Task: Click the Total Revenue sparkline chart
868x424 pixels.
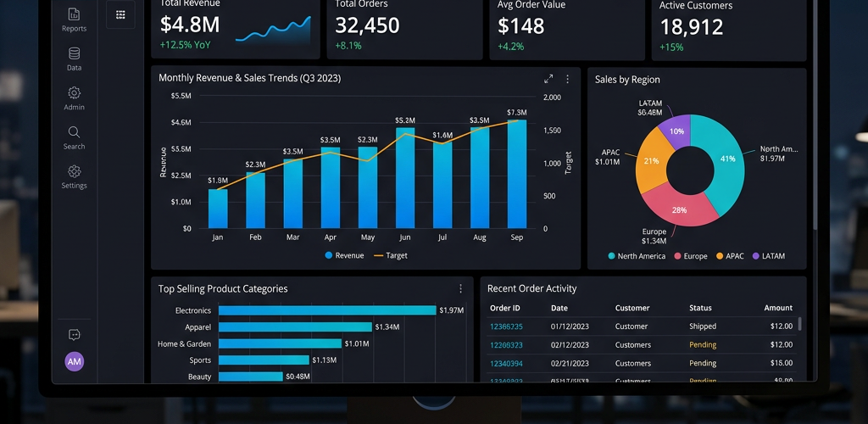Action: pyautogui.click(x=273, y=31)
